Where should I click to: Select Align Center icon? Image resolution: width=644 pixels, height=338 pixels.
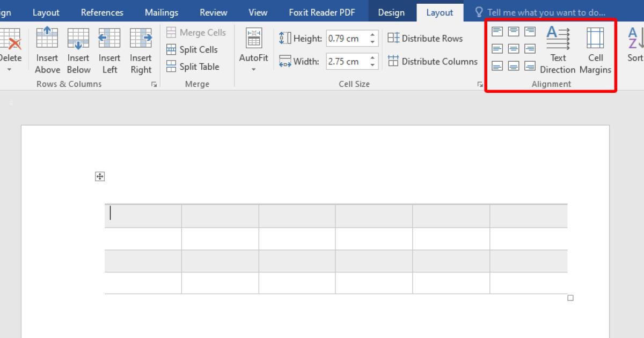pyautogui.click(x=514, y=49)
